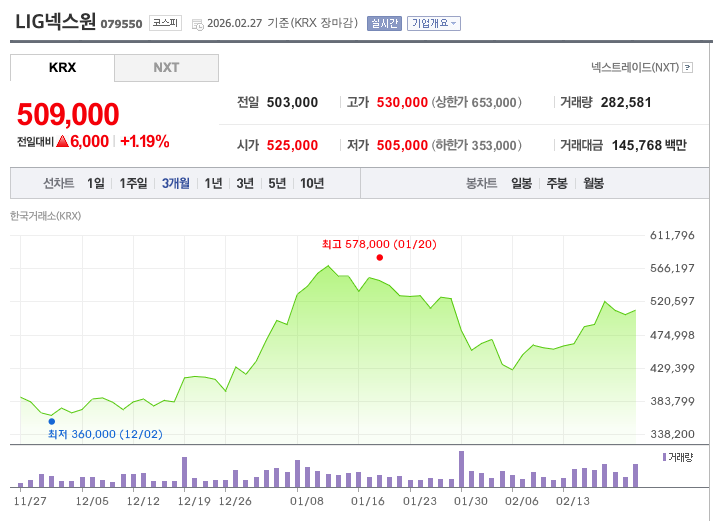Click the 상한가 653,000 text
The height and width of the screenshot is (521, 713).
477,102
